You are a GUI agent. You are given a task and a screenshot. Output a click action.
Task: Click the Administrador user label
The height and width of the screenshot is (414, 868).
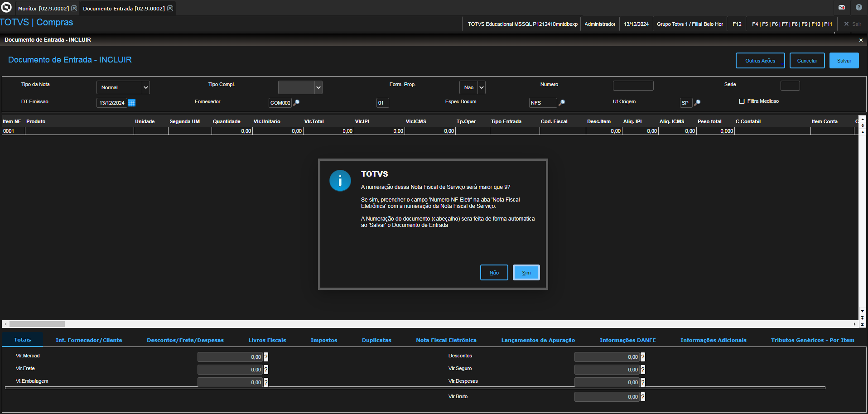(x=600, y=24)
